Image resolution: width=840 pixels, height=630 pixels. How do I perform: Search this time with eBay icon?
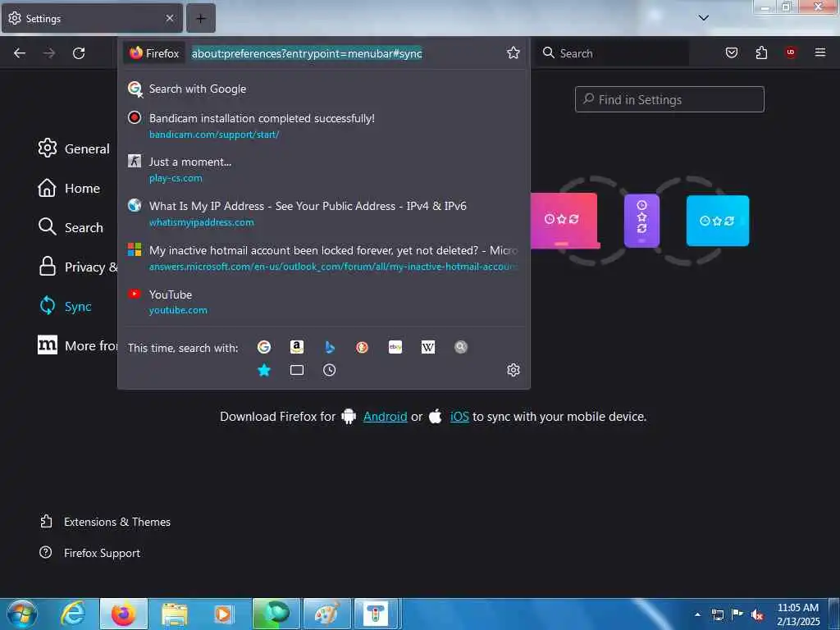point(395,347)
